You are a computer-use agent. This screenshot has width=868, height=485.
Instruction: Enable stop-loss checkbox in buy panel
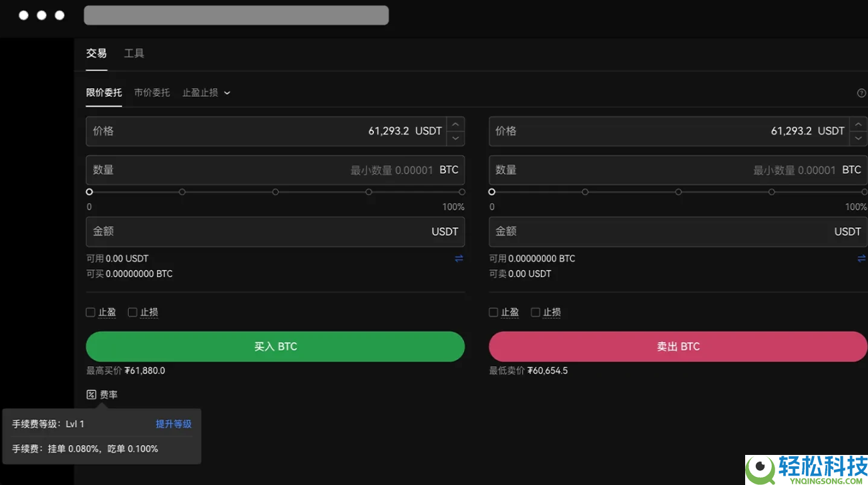pyautogui.click(x=133, y=312)
